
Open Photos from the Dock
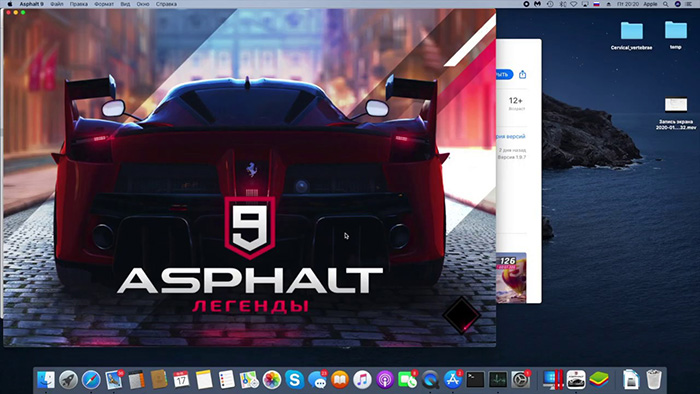click(271, 380)
